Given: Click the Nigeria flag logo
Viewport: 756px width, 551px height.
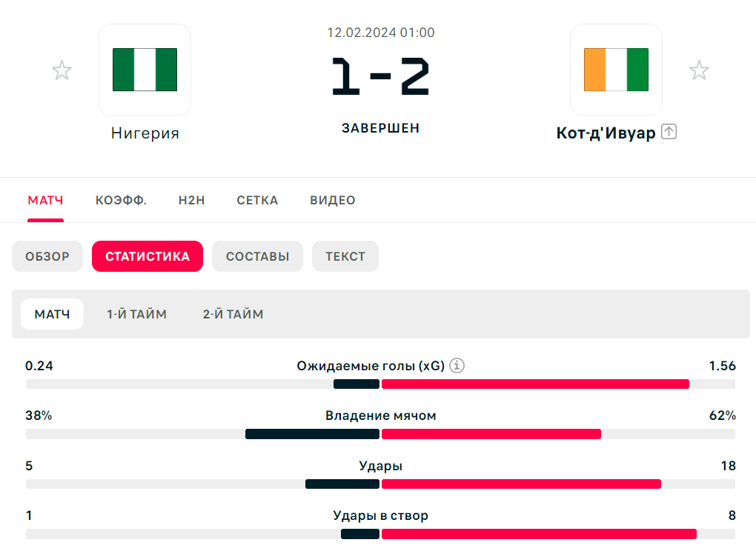Looking at the screenshot, I should (145, 70).
